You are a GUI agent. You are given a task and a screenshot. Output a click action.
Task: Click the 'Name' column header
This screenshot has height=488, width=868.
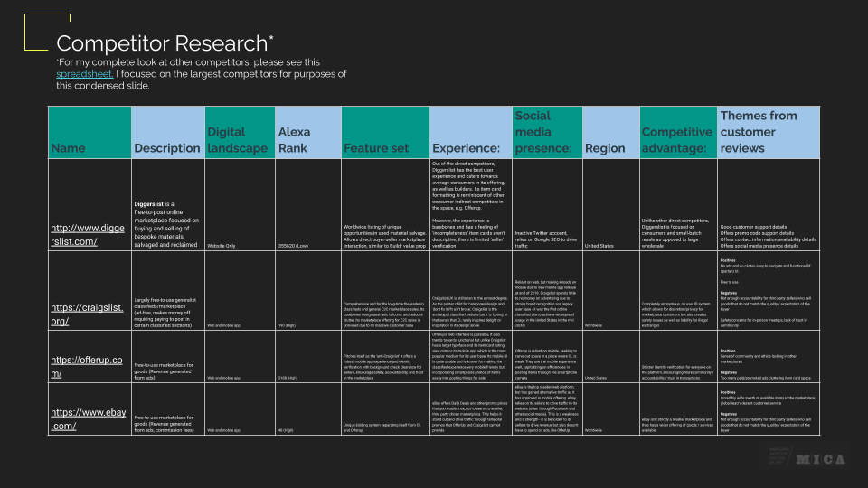(90, 133)
